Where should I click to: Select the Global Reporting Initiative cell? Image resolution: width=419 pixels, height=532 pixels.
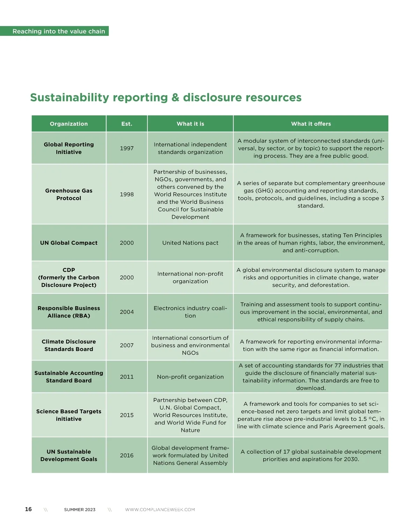[x=69, y=148]
